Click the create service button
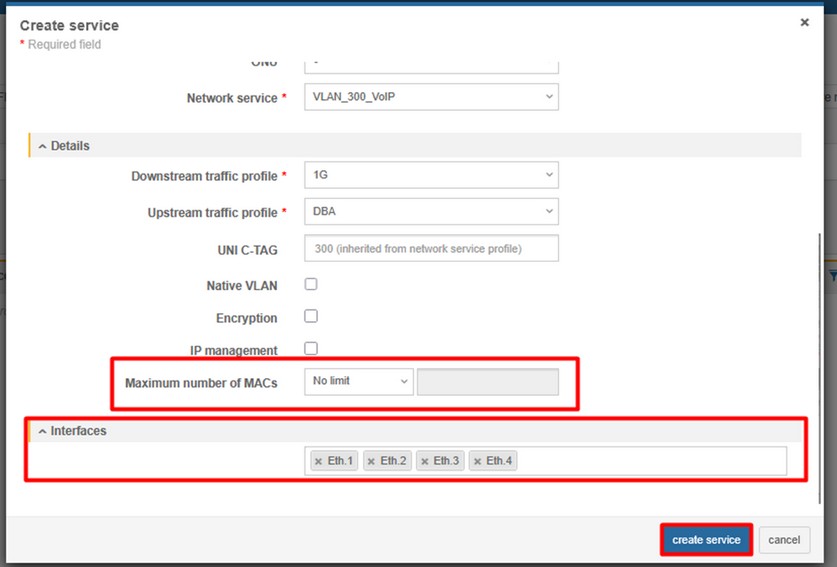 [x=706, y=540]
